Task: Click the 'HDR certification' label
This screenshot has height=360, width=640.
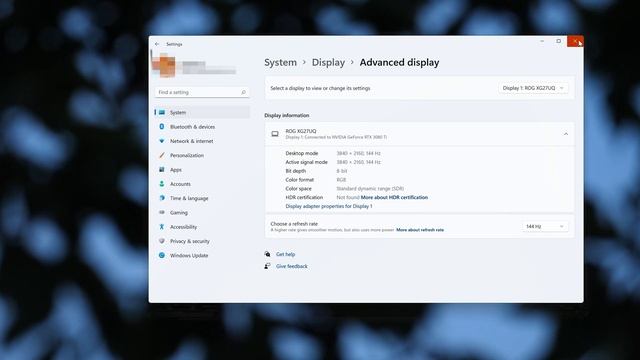Action: [x=304, y=197]
